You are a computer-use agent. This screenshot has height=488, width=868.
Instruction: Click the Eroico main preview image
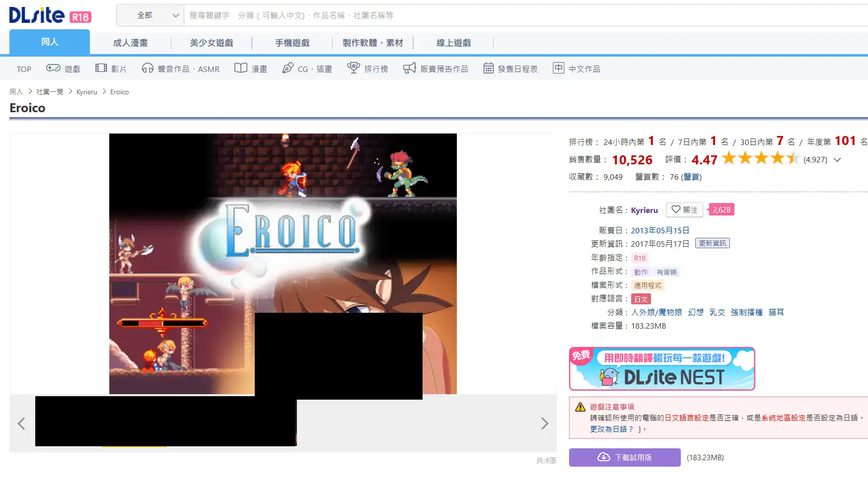click(x=283, y=264)
